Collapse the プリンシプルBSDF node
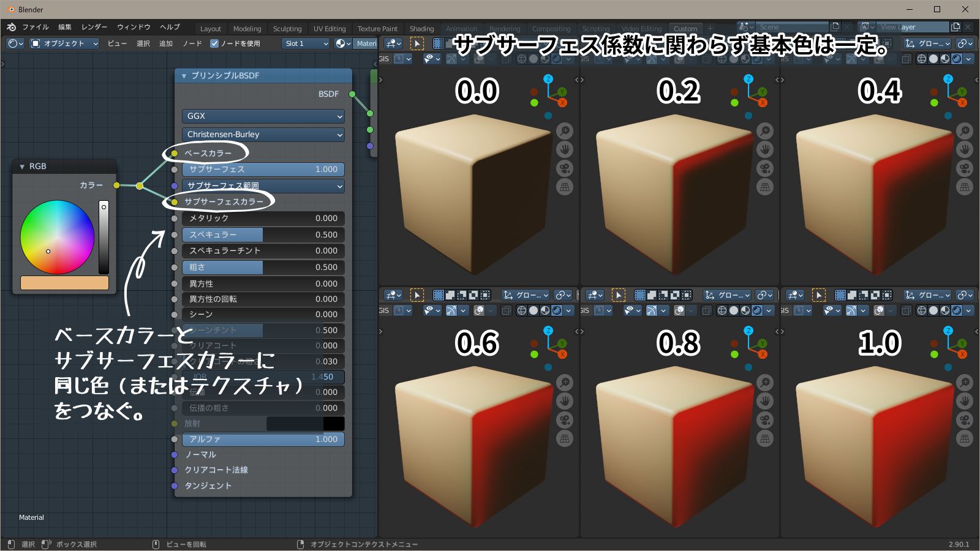 point(184,76)
